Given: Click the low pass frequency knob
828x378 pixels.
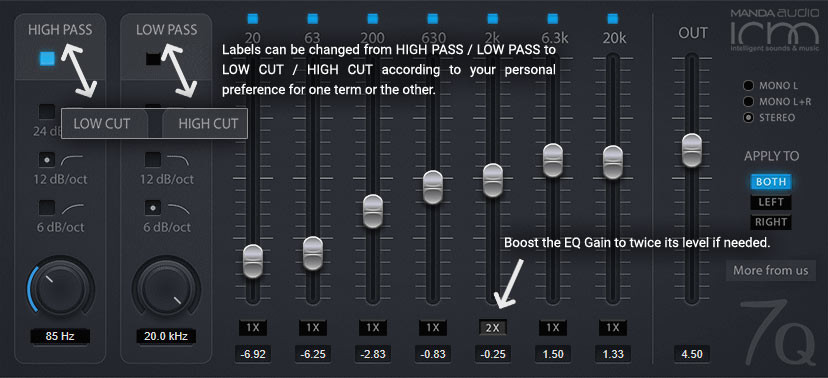Looking at the screenshot, I should click(x=166, y=289).
